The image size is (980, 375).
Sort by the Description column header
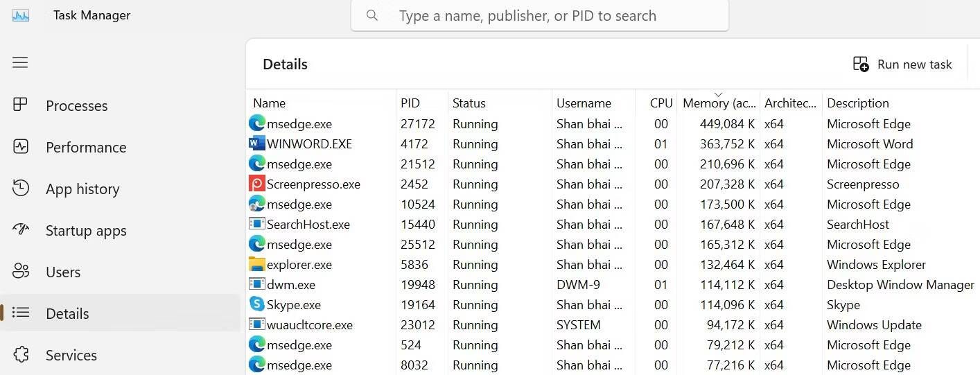pyautogui.click(x=901, y=103)
